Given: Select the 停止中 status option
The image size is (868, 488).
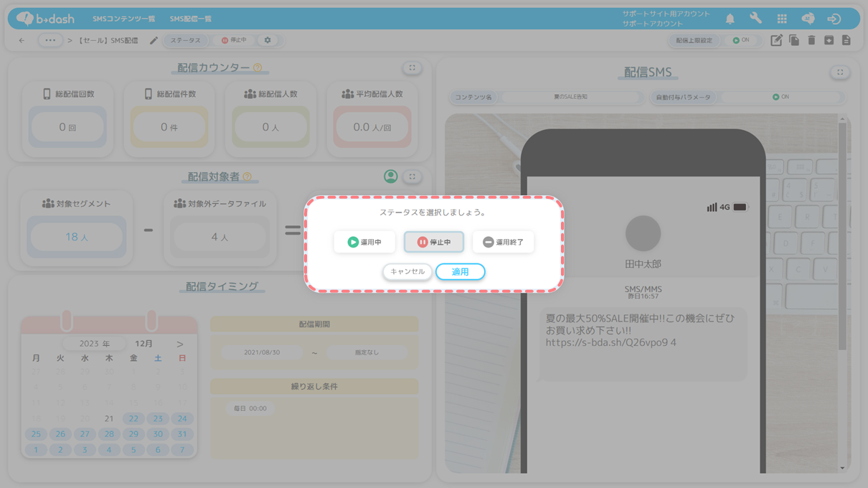Looking at the screenshot, I should [434, 242].
